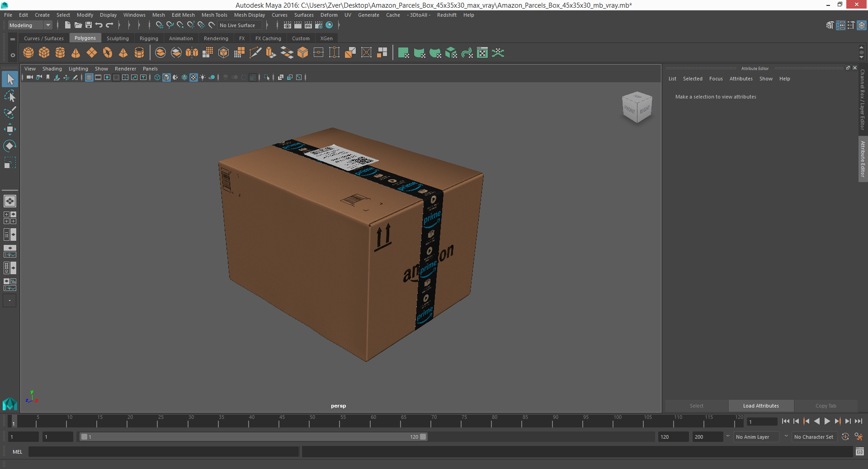The height and width of the screenshot is (469, 868).
Task: Create a polygon cone from the shelf
Action: (76, 53)
